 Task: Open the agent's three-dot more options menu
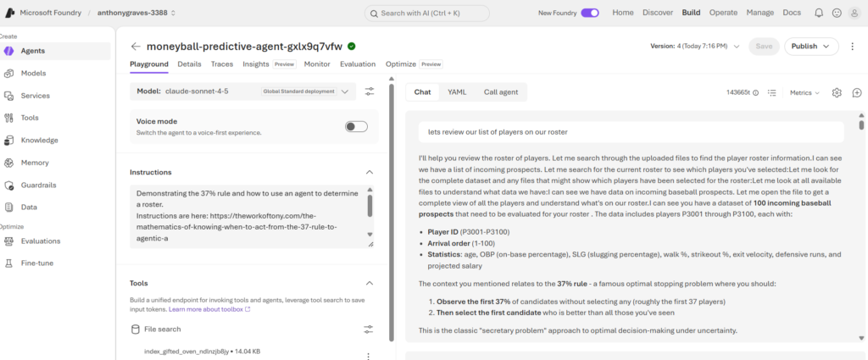pyautogui.click(x=853, y=47)
